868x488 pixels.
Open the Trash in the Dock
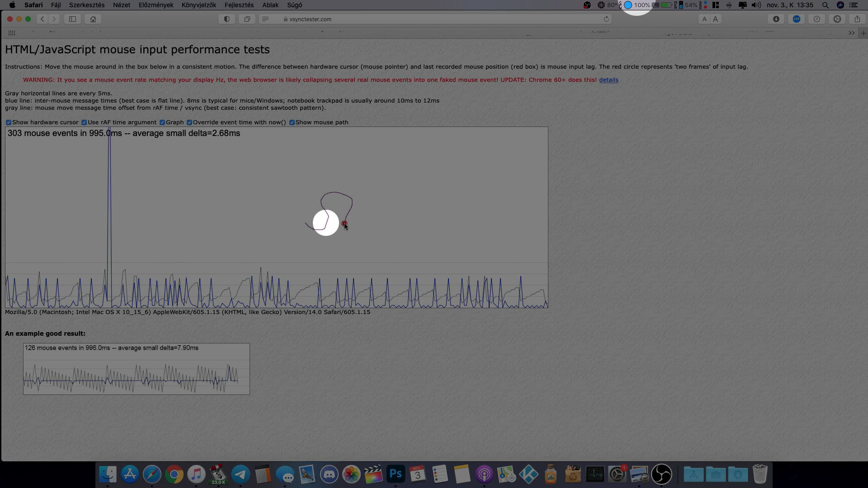(760, 474)
